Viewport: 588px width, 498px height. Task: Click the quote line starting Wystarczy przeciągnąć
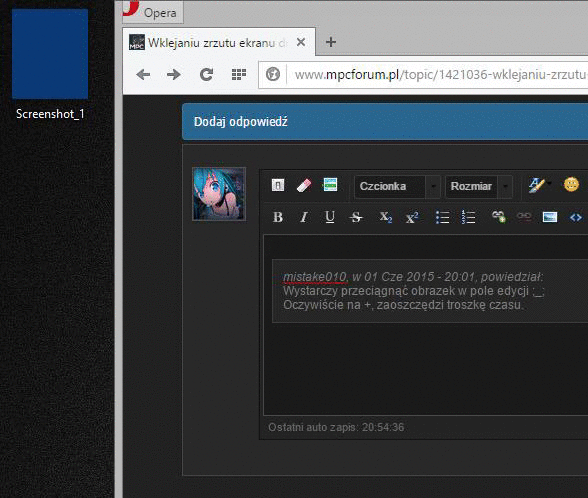pos(414,291)
